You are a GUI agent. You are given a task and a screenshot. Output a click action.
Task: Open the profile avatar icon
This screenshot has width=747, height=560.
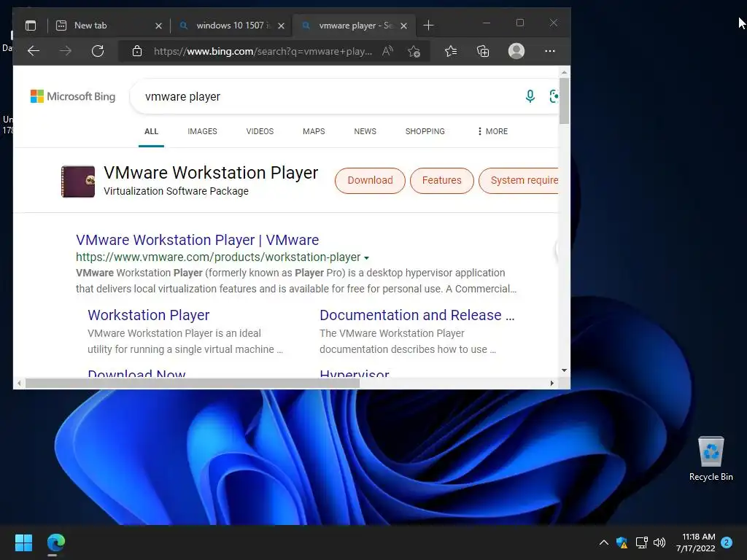point(516,51)
